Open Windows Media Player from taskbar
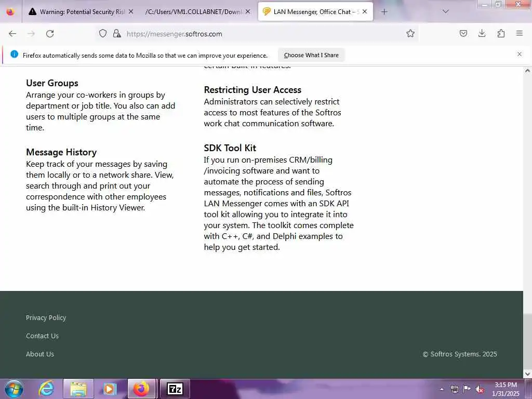Image resolution: width=532 pixels, height=399 pixels. pyautogui.click(x=110, y=389)
